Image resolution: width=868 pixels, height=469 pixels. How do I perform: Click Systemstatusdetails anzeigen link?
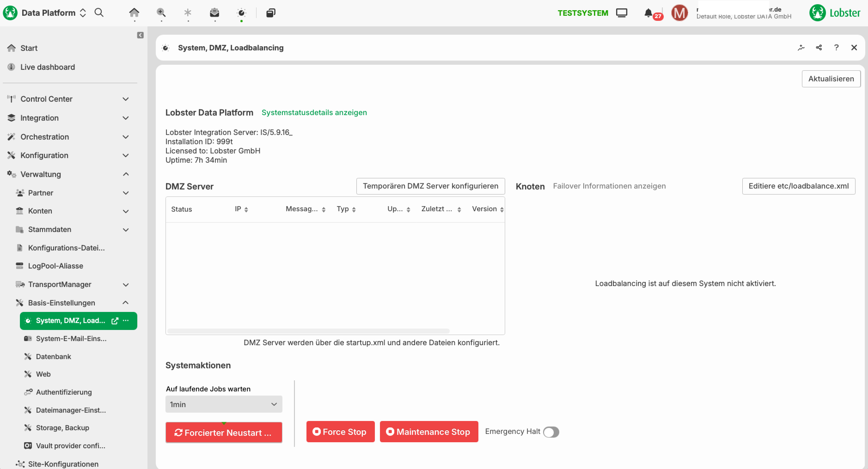[x=314, y=113]
